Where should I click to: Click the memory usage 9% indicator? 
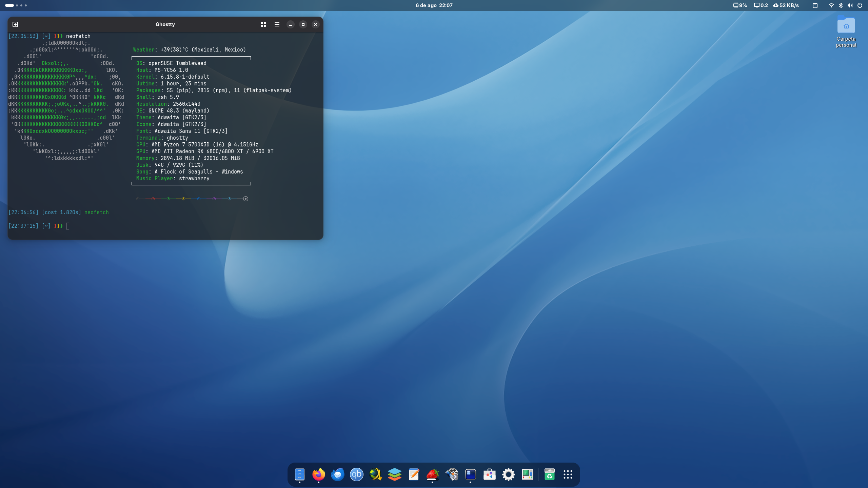click(740, 5)
